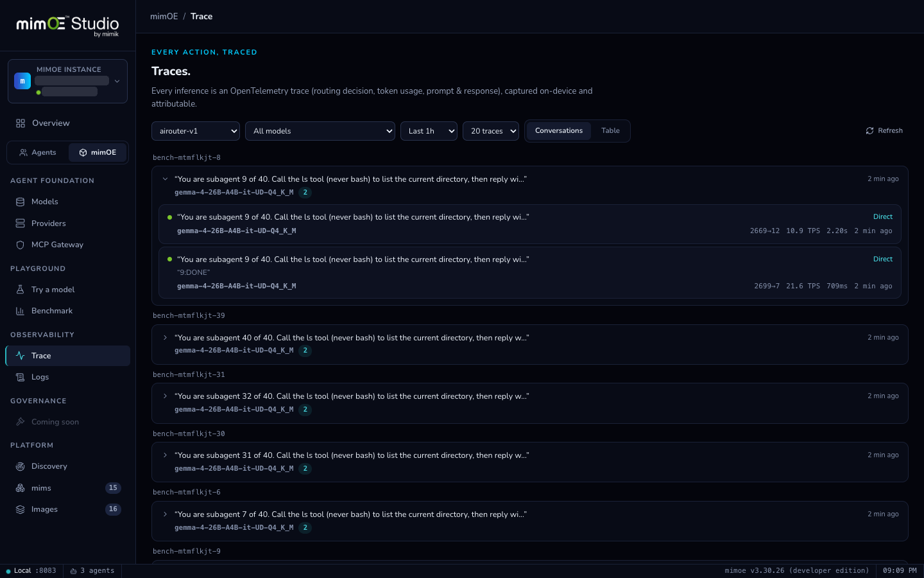Image resolution: width=924 pixels, height=578 pixels.
Task: Click the Logs scroll icon
Action: (20, 377)
